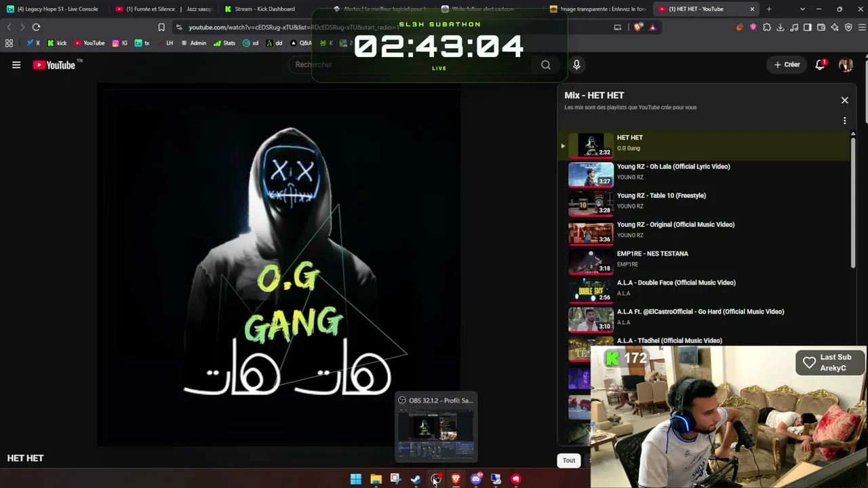Switch to the Stream - Kick Dashboard tab

[271, 9]
